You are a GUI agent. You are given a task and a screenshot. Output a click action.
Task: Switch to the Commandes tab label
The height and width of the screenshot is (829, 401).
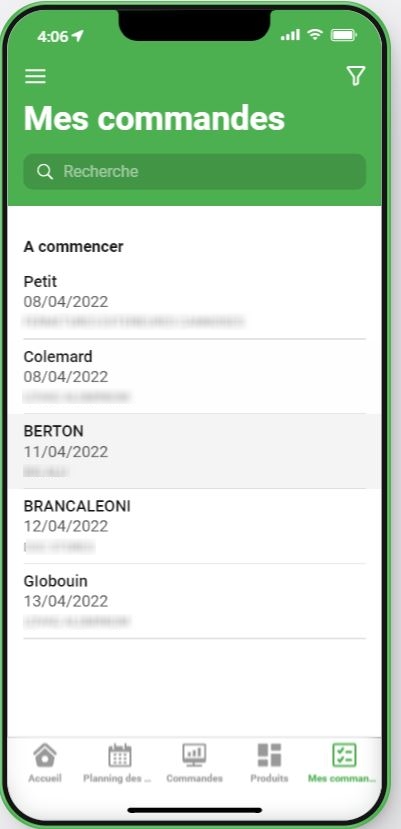click(194, 778)
